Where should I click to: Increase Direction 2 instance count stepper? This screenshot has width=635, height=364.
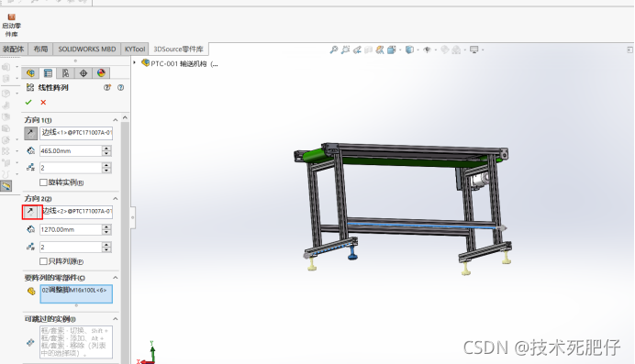point(106,244)
